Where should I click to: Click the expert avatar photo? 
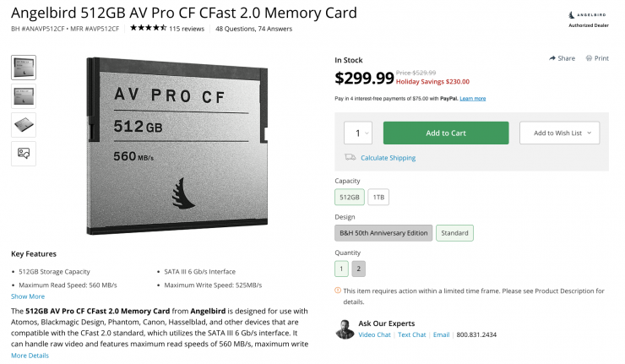click(x=345, y=329)
